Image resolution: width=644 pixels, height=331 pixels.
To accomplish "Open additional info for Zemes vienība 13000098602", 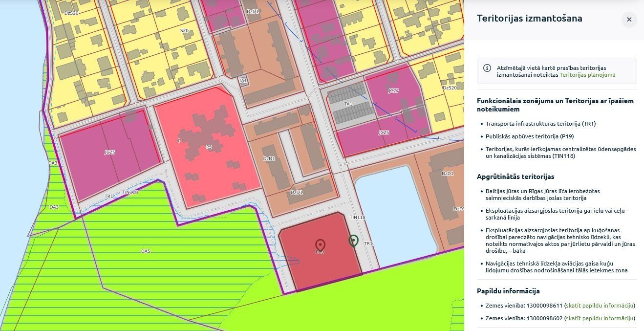I will click(x=600, y=318).
